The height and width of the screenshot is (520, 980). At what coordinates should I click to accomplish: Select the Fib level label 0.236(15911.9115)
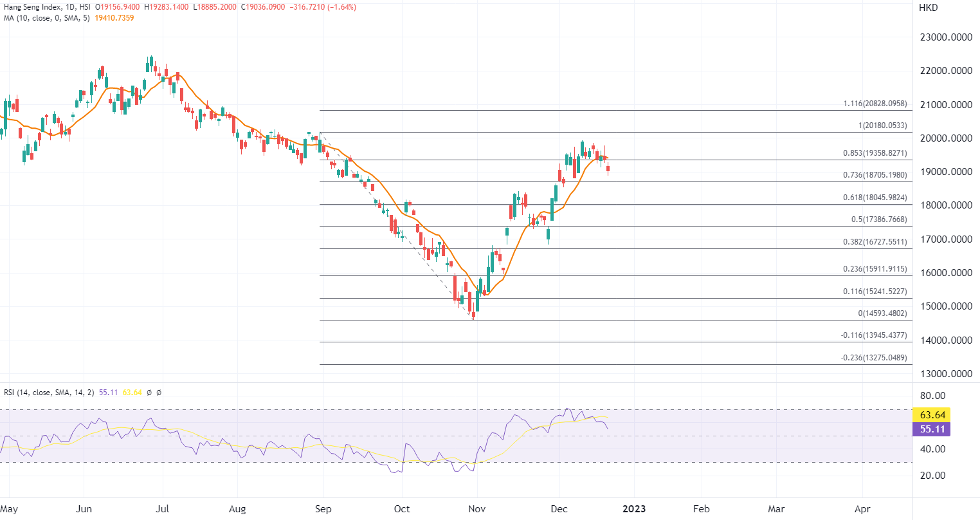click(875, 269)
